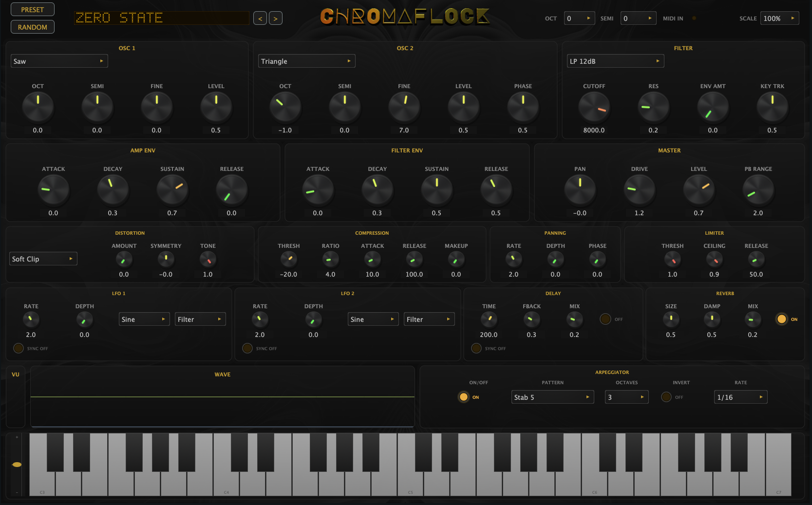Viewport: 812px width, 505px height.
Task: Click the LFO 2 DEPTH knob
Action: [x=314, y=320]
